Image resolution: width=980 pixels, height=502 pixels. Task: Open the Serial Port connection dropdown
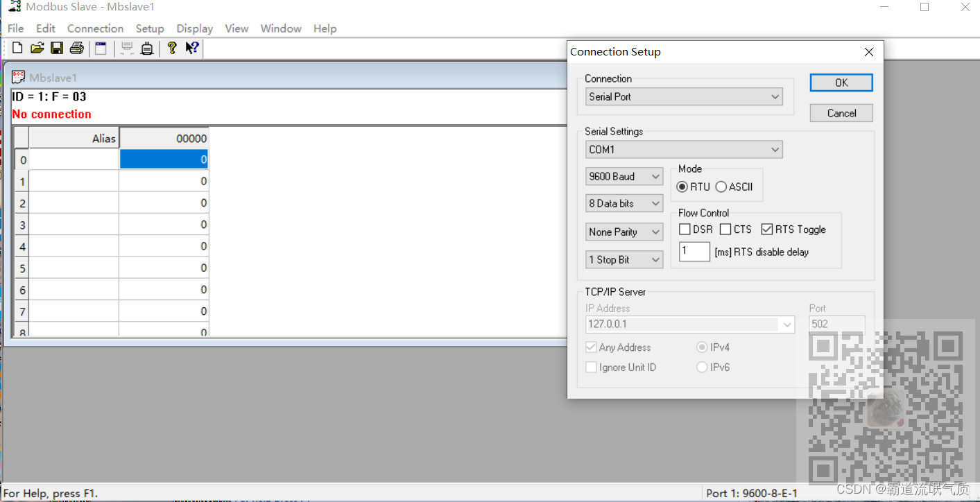[775, 96]
